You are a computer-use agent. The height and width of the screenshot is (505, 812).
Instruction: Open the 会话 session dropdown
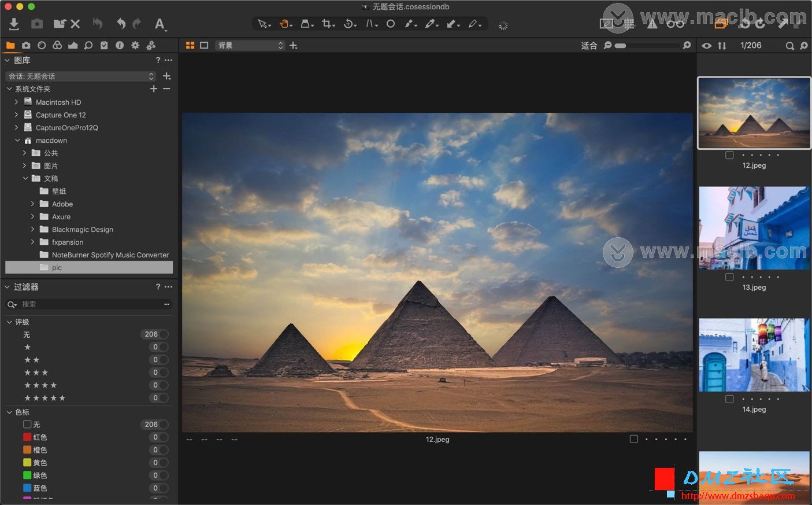(80, 76)
